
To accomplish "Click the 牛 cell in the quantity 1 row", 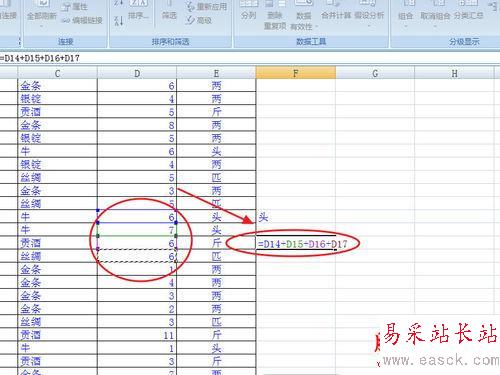I will point(57,348).
